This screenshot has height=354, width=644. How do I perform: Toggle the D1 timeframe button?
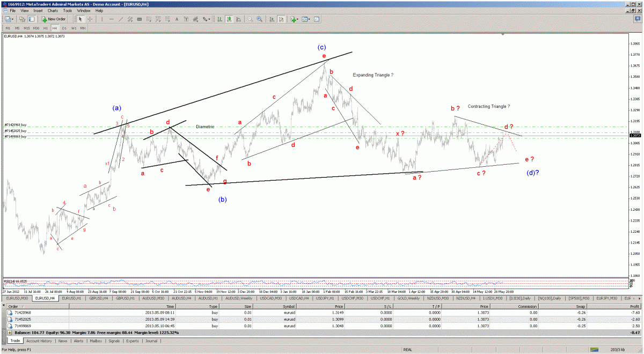64,28
